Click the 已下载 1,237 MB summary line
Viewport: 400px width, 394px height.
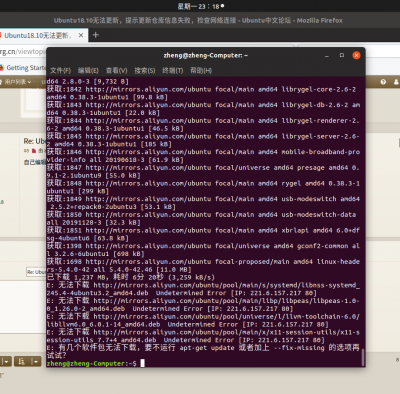131,277
